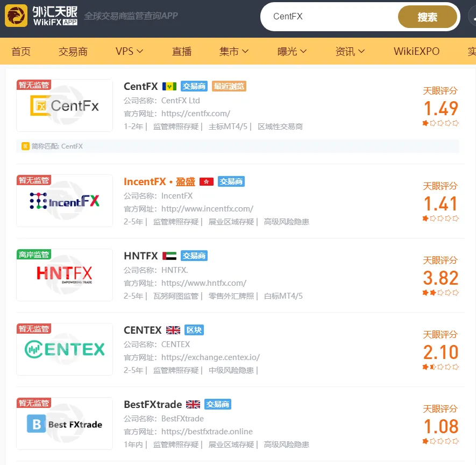The width and height of the screenshot is (476, 465).
Task: Click the 主标MT4/5 tag text
Action: pos(228,126)
